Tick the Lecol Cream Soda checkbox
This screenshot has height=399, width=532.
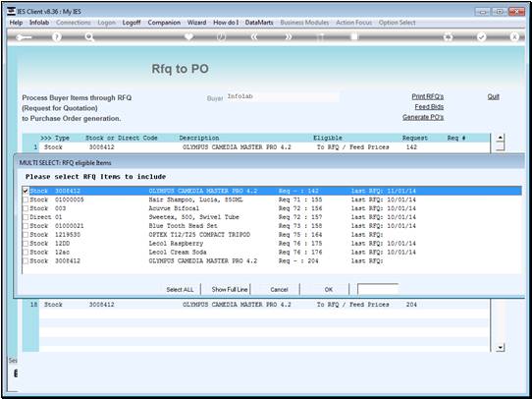coord(26,253)
